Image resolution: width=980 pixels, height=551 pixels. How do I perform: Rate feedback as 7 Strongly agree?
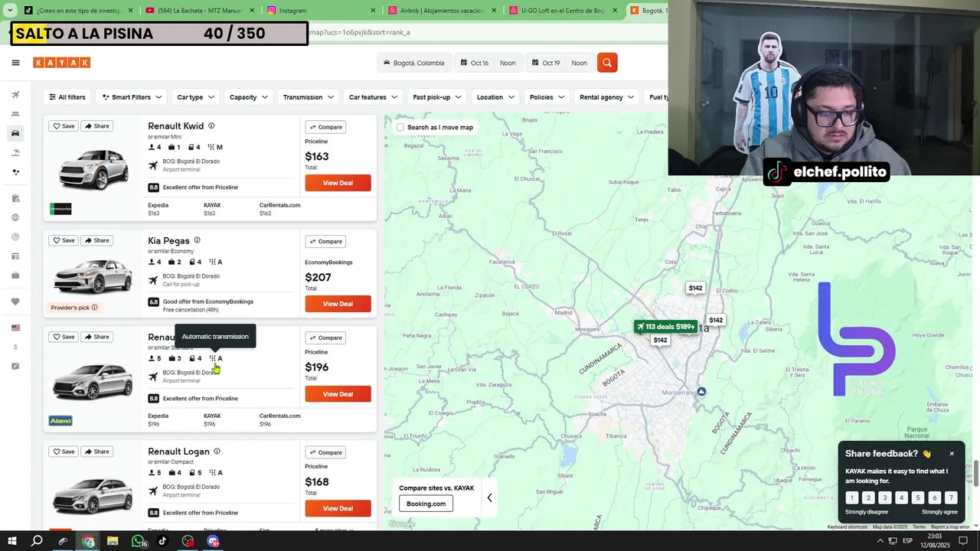pyautogui.click(x=950, y=497)
